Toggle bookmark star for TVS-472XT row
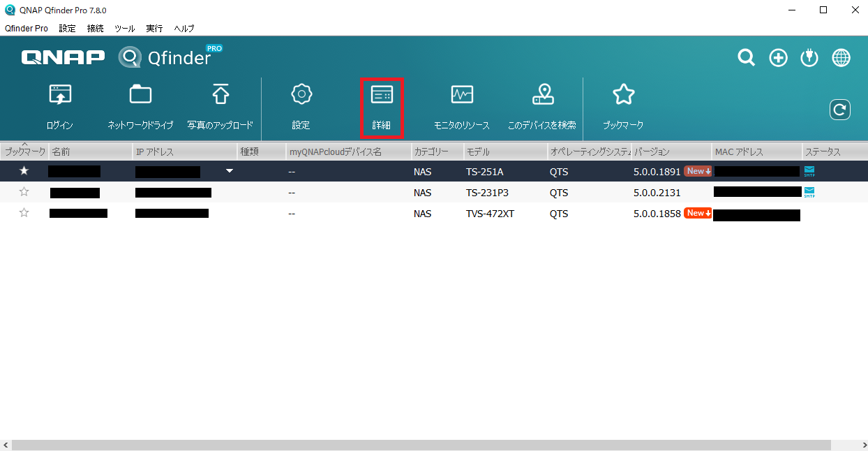This screenshot has height=451, width=868. 24,213
